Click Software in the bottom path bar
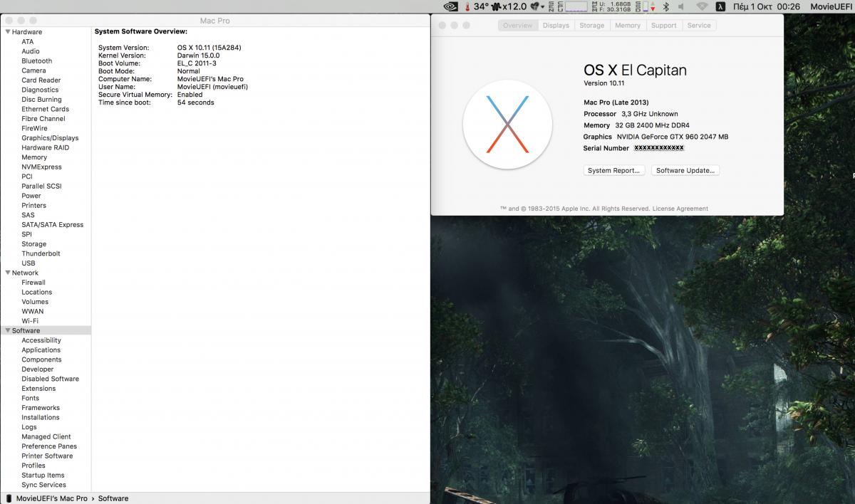Screen dimensions: 855x504 click(x=113, y=498)
